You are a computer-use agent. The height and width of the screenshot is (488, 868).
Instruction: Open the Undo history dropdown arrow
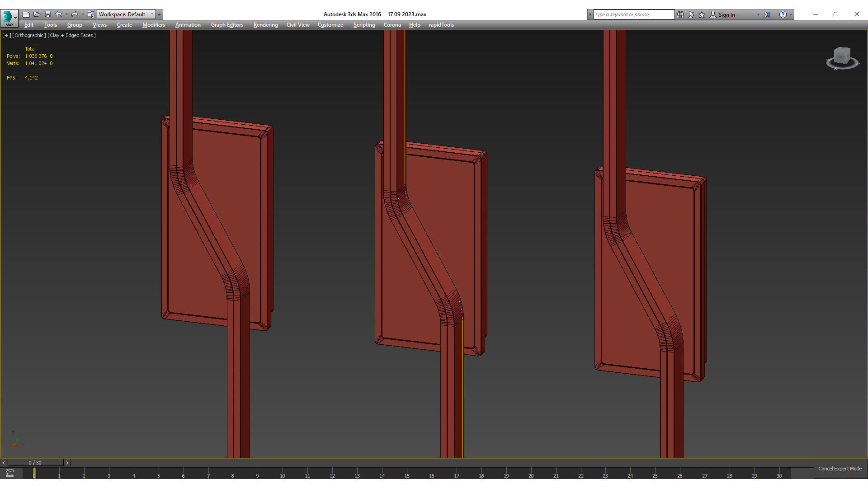[x=66, y=14]
